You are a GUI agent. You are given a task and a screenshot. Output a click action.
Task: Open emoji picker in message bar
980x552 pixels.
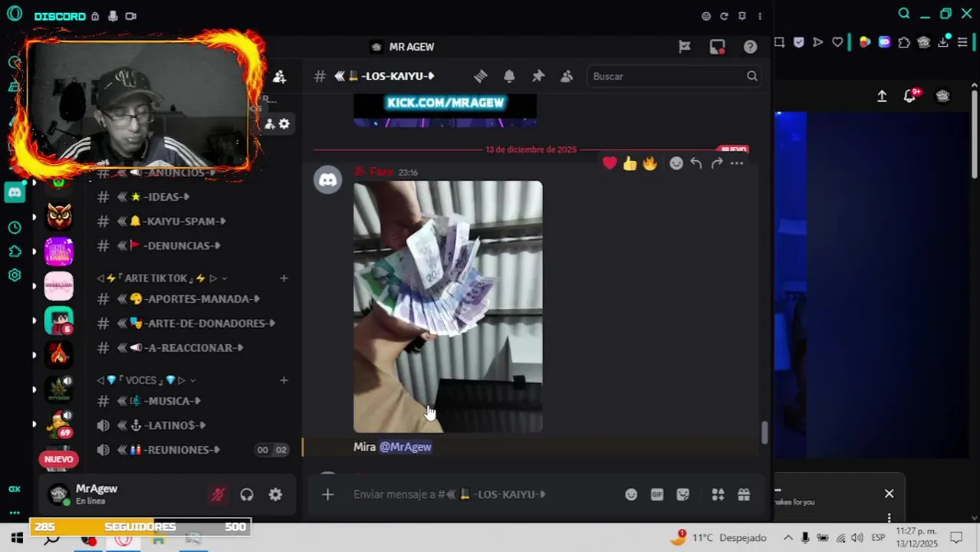[631, 495]
